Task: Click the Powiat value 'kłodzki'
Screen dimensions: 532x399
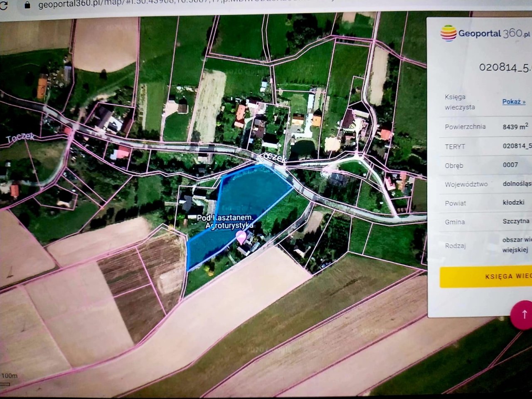Action: [x=513, y=202]
